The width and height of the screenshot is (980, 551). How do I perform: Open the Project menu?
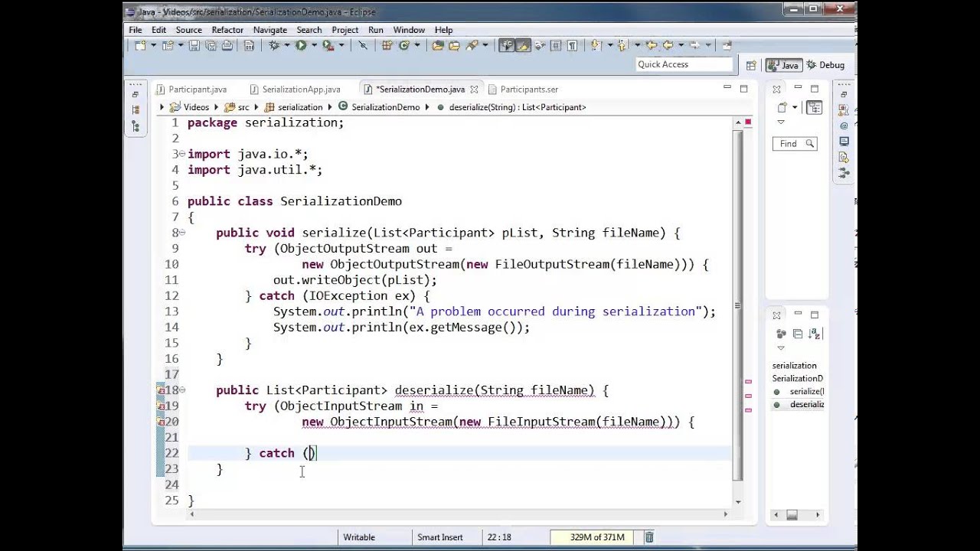pyautogui.click(x=345, y=30)
